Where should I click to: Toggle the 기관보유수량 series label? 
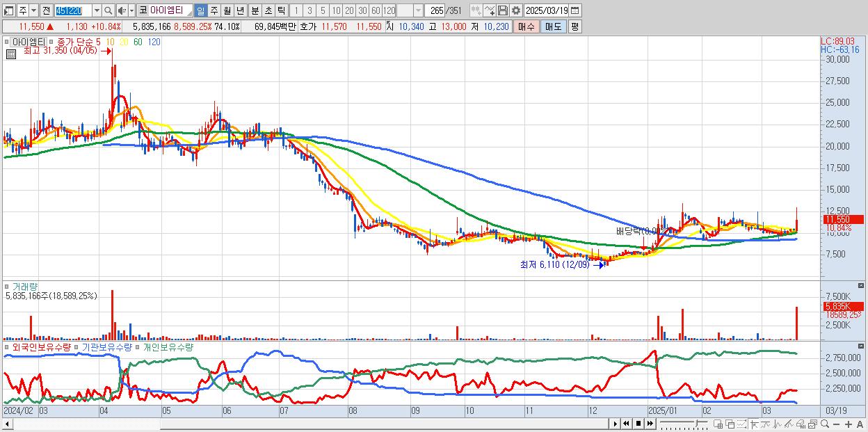pos(106,346)
